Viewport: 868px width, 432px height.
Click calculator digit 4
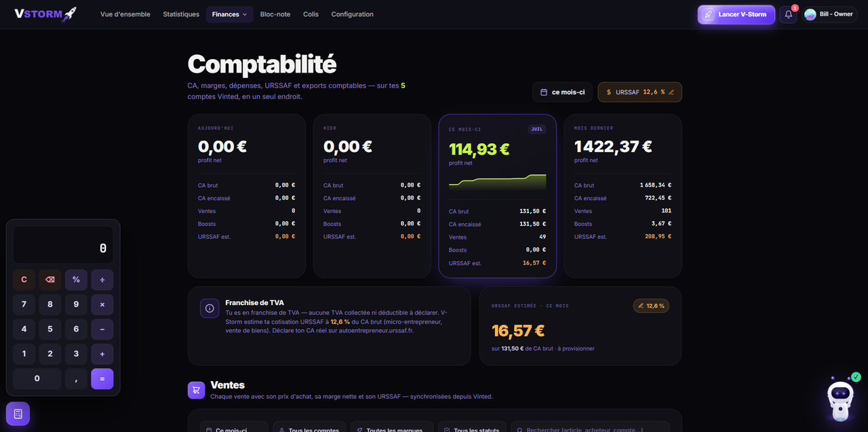tap(24, 329)
